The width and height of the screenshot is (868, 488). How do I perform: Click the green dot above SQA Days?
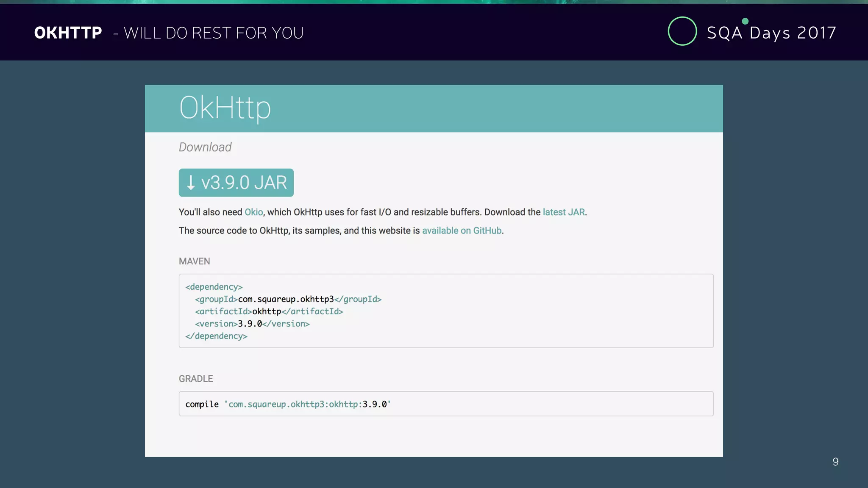pyautogui.click(x=745, y=21)
